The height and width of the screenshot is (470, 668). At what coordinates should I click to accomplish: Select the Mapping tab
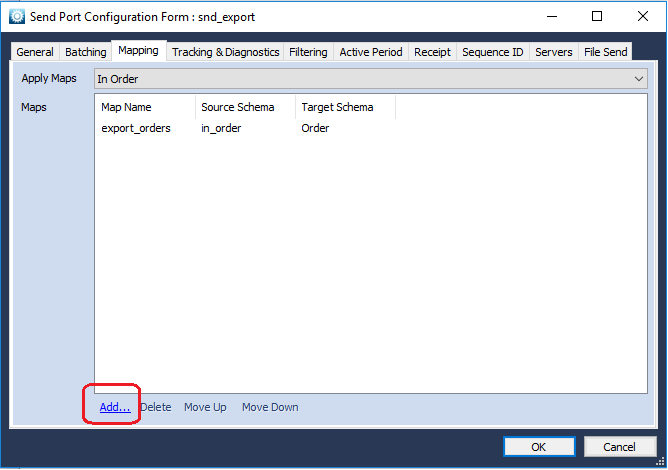tap(138, 51)
